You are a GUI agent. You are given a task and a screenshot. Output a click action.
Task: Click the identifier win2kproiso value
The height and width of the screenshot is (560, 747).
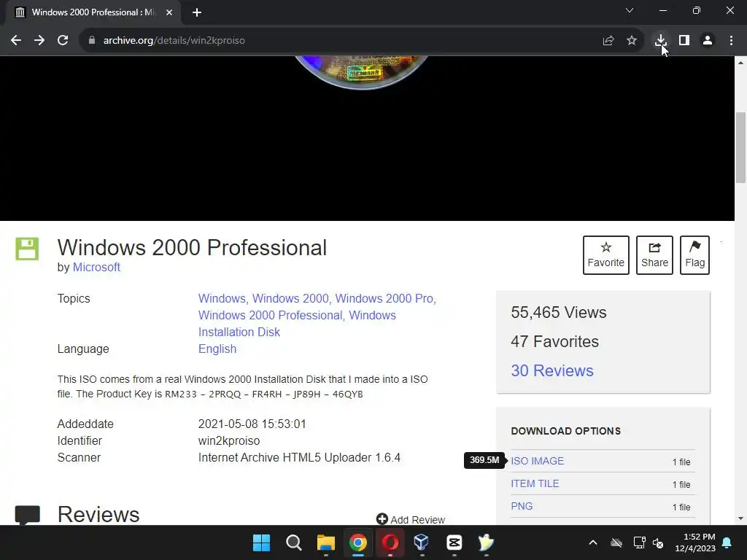229,441
